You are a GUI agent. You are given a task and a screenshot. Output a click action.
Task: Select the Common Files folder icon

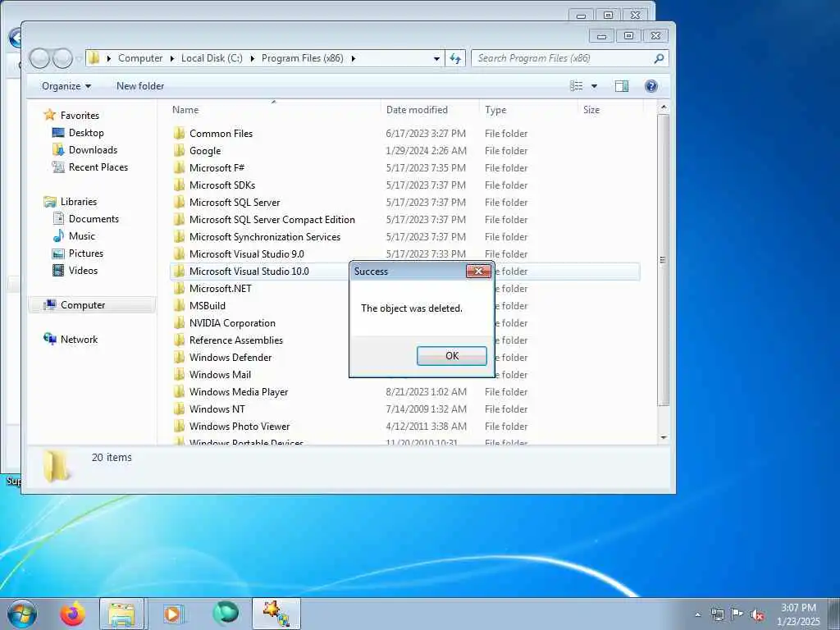pyautogui.click(x=180, y=134)
